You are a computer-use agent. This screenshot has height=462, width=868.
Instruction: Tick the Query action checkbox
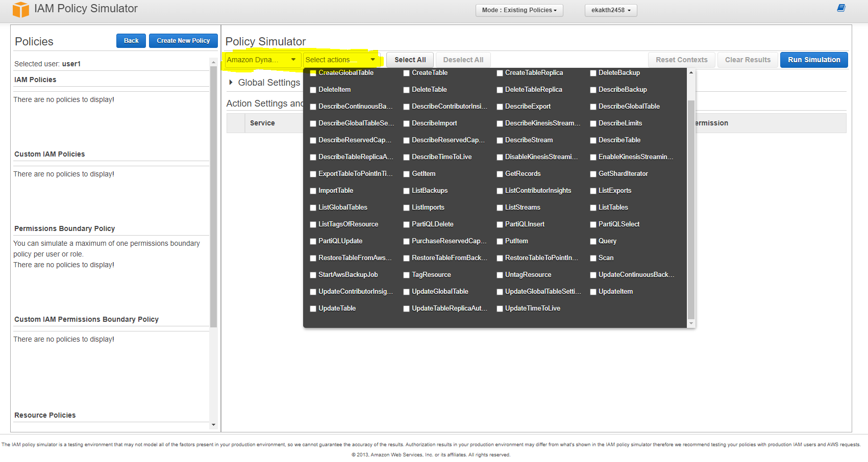[593, 242]
